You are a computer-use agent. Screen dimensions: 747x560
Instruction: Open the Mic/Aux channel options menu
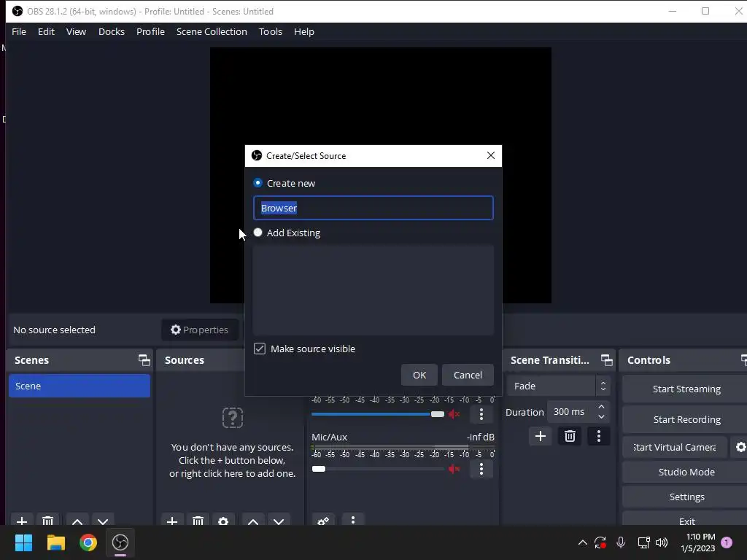pos(481,469)
